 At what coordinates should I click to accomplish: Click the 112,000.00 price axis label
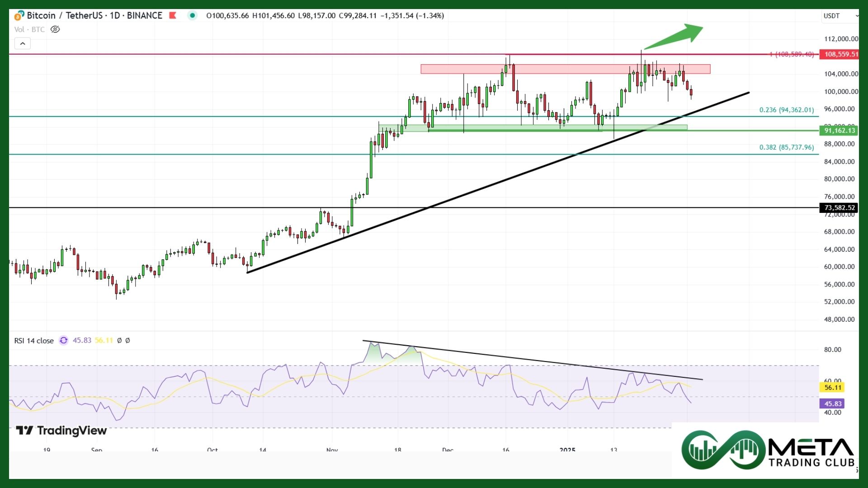841,39
